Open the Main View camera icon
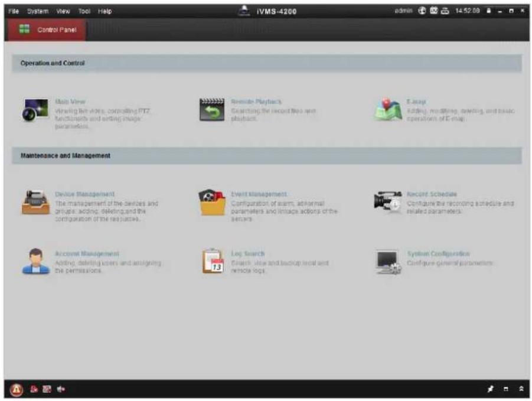The height and width of the screenshot is (401, 532). point(35,110)
